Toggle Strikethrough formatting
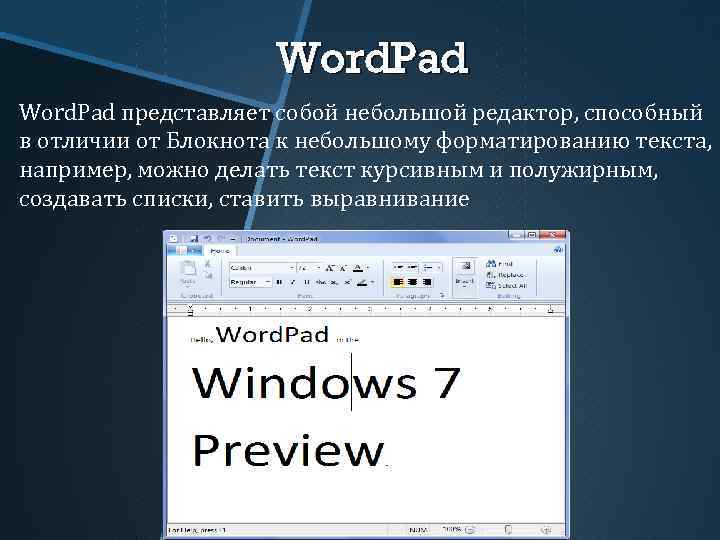The width and height of the screenshot is (720, 540). click(x=321, y=282)
